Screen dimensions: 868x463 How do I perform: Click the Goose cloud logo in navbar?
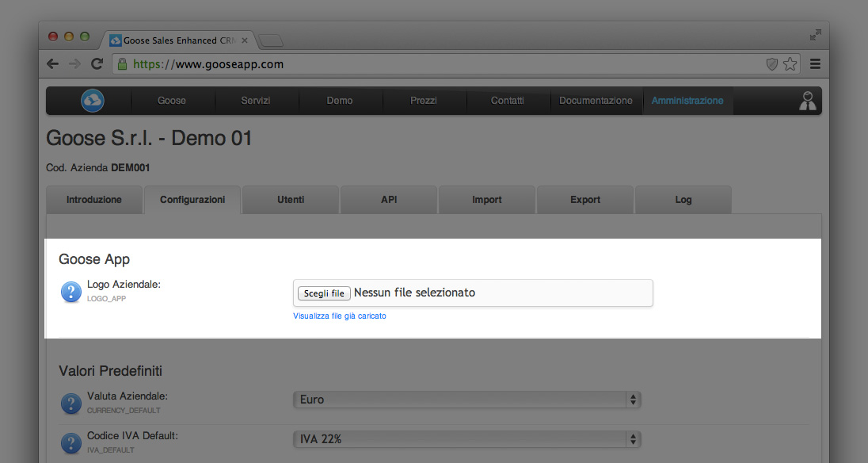(93, 100)
